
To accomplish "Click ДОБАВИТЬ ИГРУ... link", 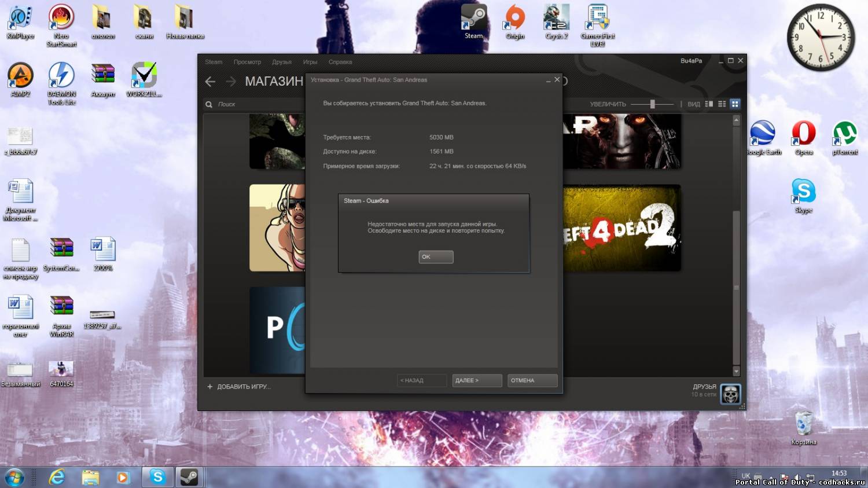I will tap(239, 387).
